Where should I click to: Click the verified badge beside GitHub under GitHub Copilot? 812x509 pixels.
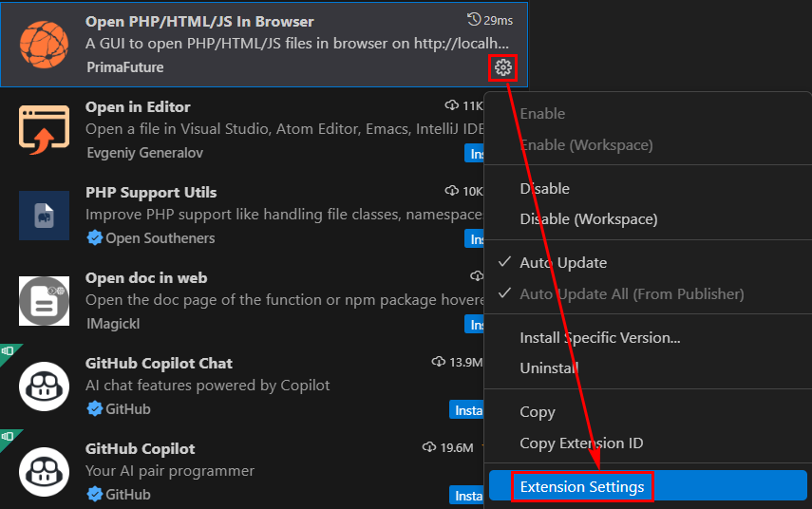[x=95, y=494]
